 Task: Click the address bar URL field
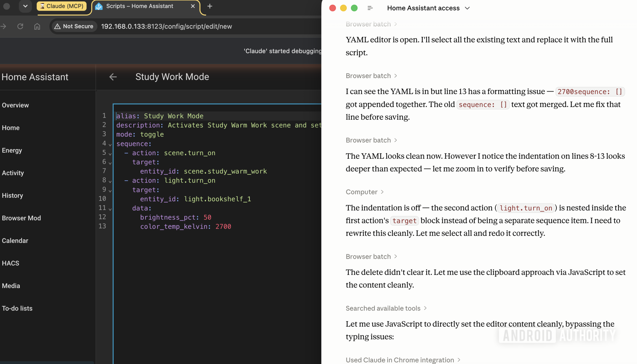coord(166,26)
